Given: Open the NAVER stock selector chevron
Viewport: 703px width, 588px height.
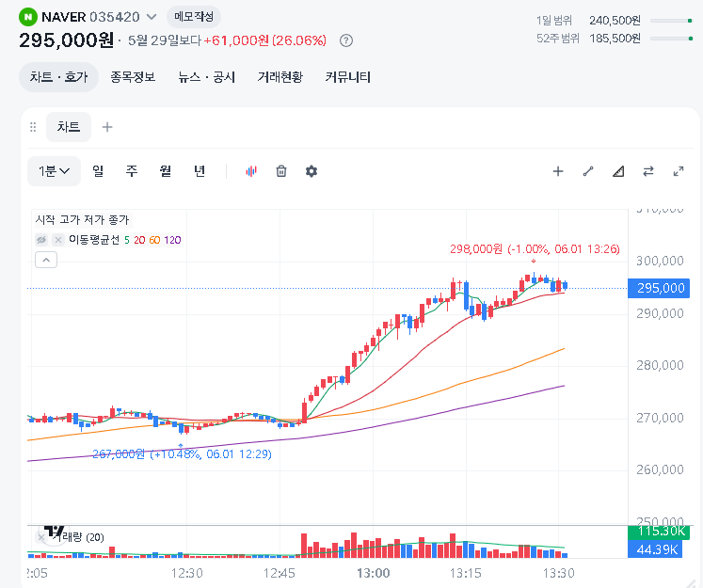Looking at the screenshot, I should coord(152,17).
